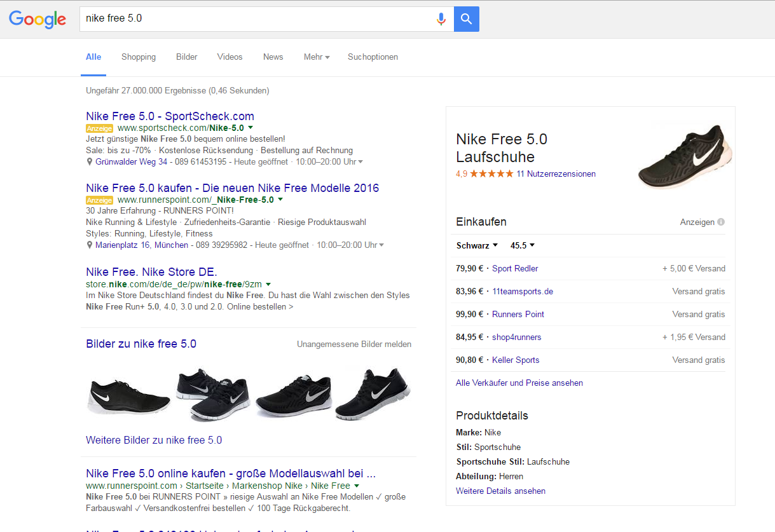This screenshot has width=775, height=532.
Task: Switch to the Bilder tab
Action: (x=187, y=57)
